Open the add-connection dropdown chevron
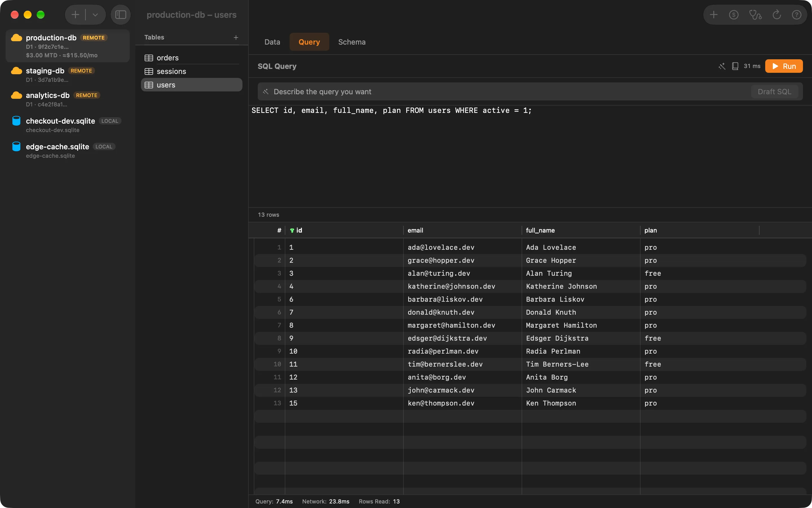Viewport: 812px width, 508px height. pyautogui.click(x=95, y=15)
